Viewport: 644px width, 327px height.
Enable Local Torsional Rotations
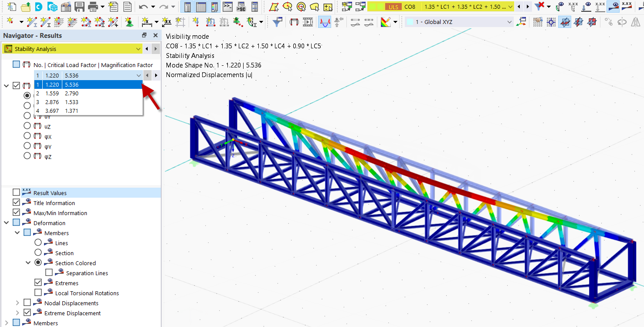(38, 292)
